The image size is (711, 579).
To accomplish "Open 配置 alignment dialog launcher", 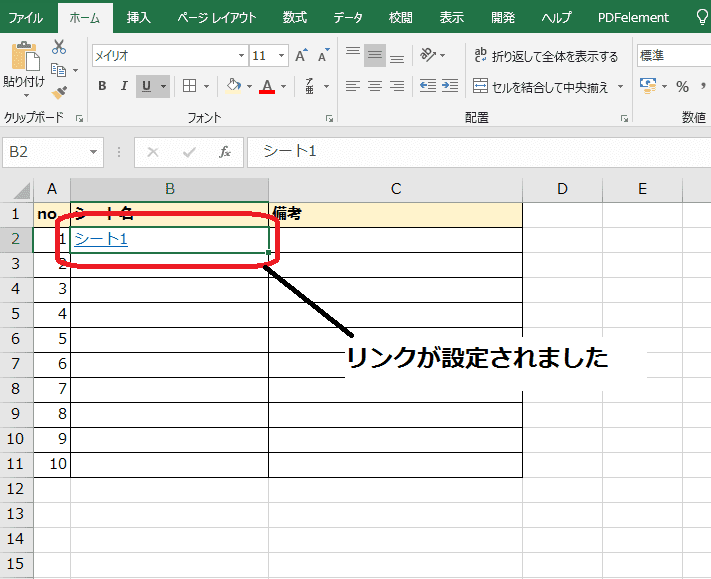I will tap(624, 118).
